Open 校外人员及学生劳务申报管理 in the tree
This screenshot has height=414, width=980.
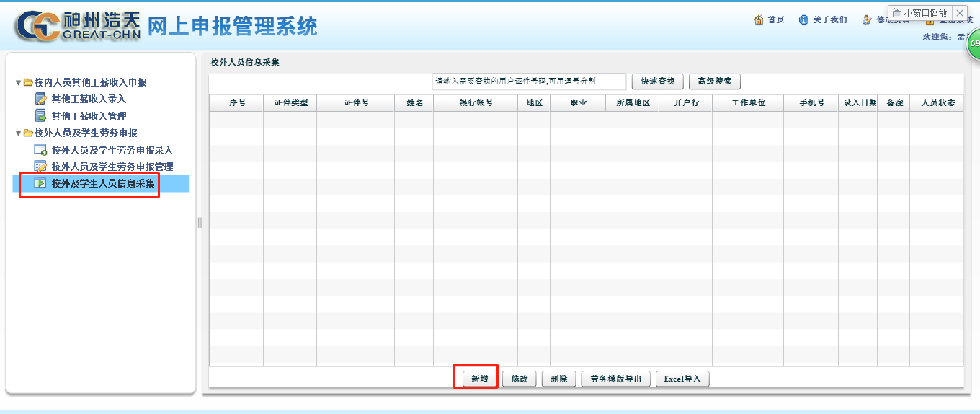point(112,167)
